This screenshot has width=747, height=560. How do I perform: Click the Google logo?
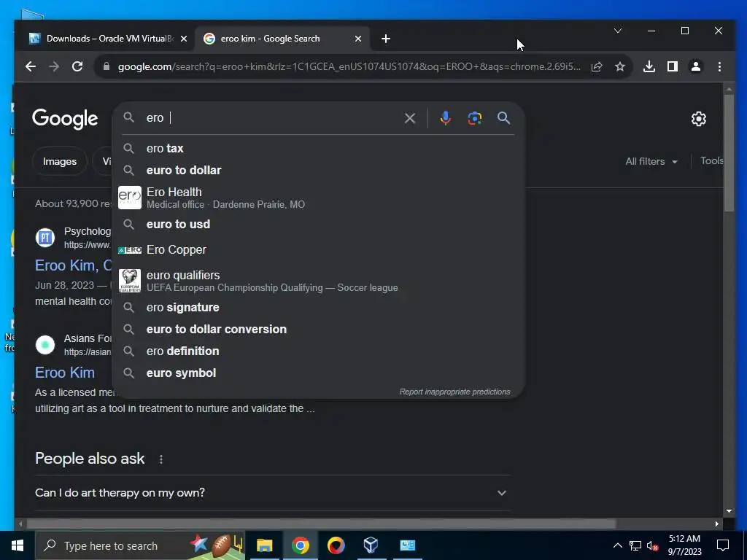pos(65,119)
